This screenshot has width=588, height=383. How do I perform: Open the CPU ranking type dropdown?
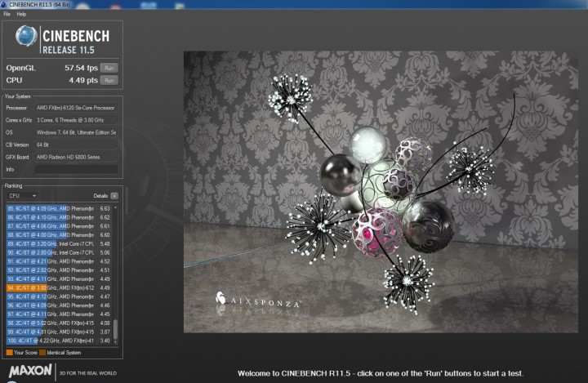tap(22, 196)
